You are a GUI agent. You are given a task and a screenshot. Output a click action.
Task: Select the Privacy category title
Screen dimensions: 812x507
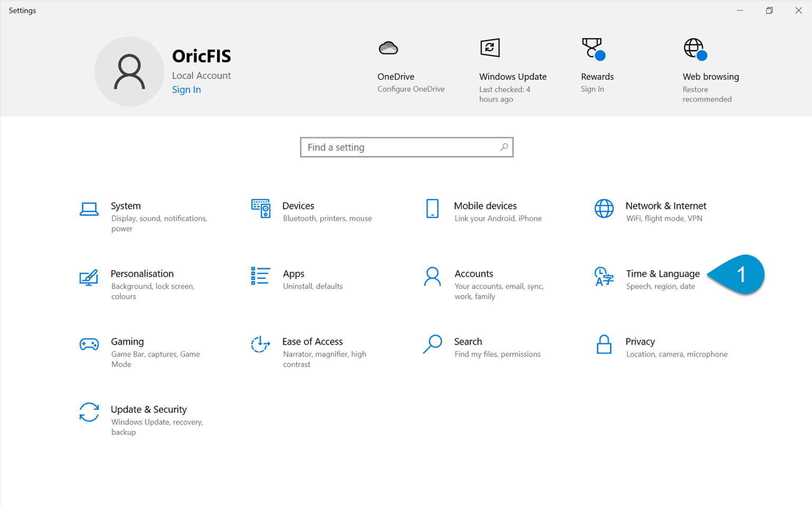click(640, 341)
